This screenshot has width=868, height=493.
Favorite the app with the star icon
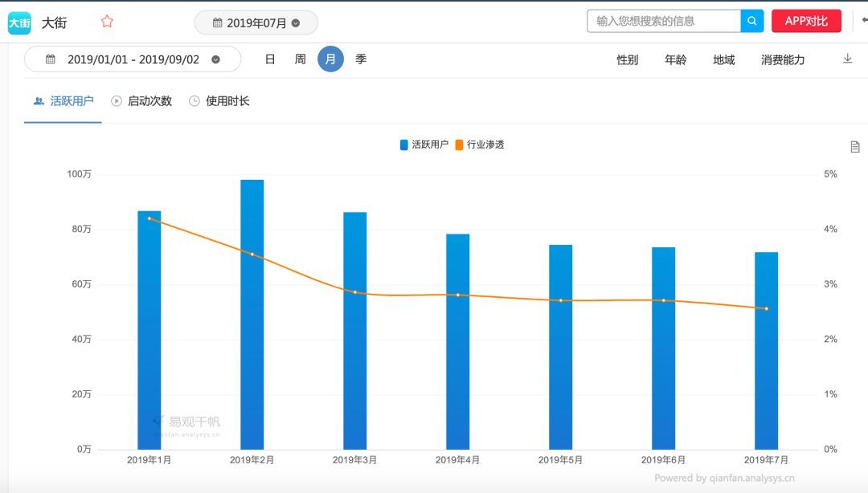(x=107, y=22)
